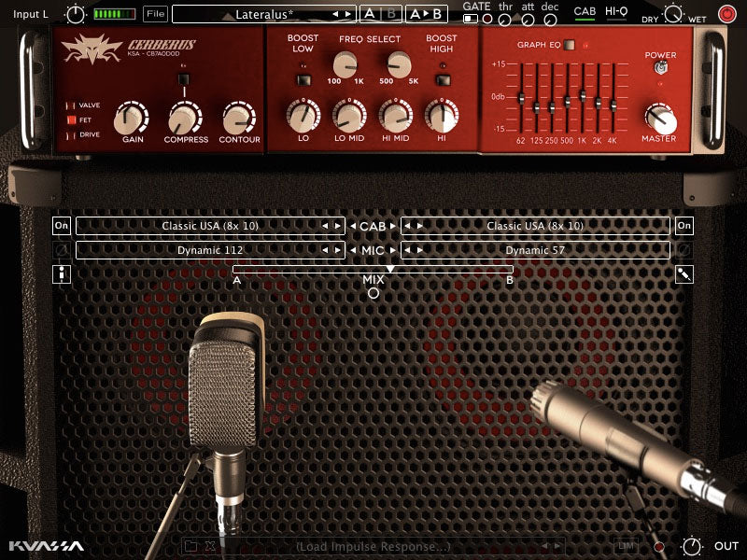The width and height of the screenshot is (747, 560).
Task: Toggle the BOOST LOW switch
Action: [x=303, y=79]
